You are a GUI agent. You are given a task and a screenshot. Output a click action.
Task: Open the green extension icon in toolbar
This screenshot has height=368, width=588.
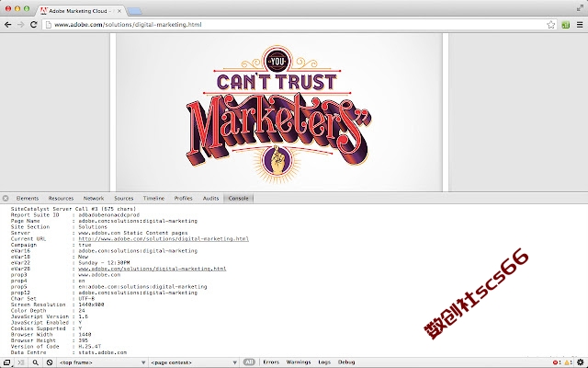click(x=566, y=25)
